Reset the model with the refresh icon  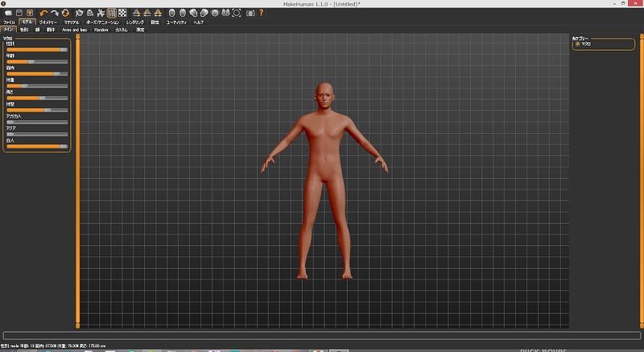[x=65, y=13]
